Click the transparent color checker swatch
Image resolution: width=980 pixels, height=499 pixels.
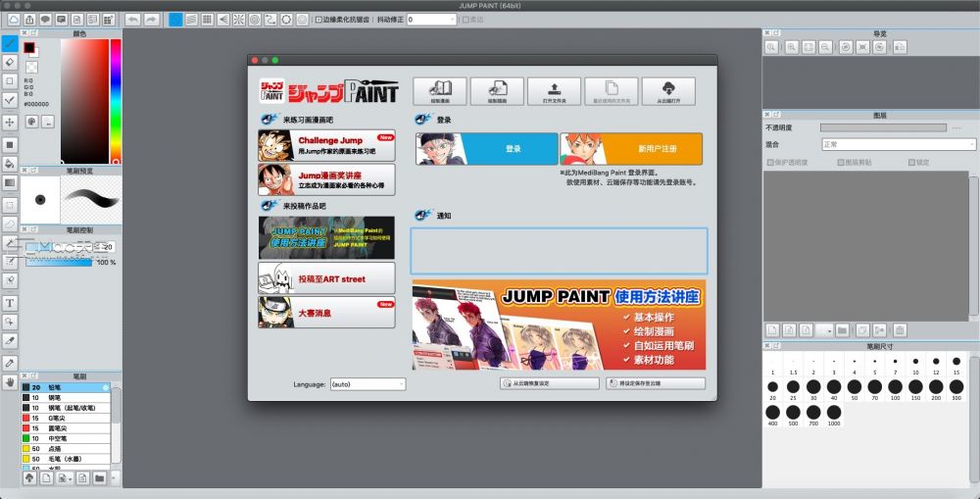click(31, 67)
